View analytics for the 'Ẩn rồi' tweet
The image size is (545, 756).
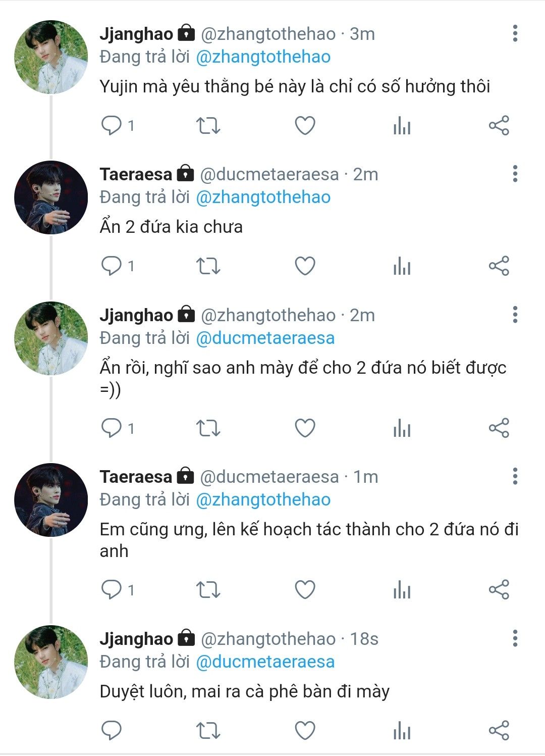402,428
